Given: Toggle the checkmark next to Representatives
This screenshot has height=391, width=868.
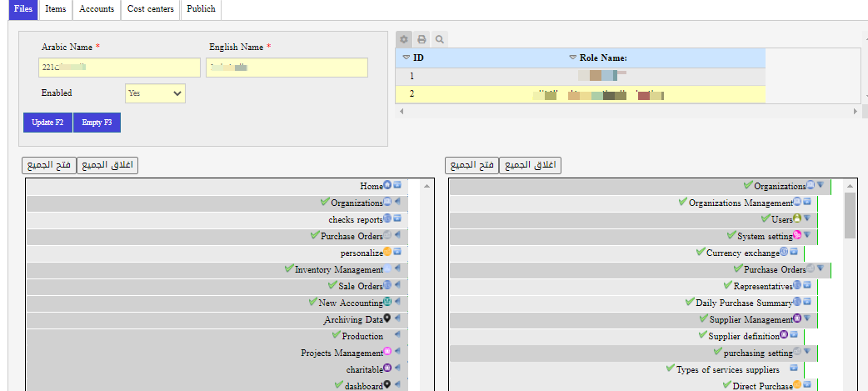Looking at the screenshot, I should point(728,285).
